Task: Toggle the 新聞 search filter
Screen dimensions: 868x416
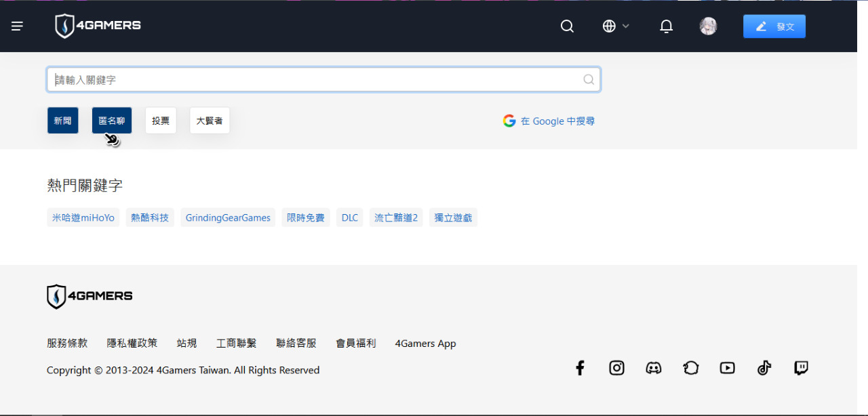Action: point(62,121)
